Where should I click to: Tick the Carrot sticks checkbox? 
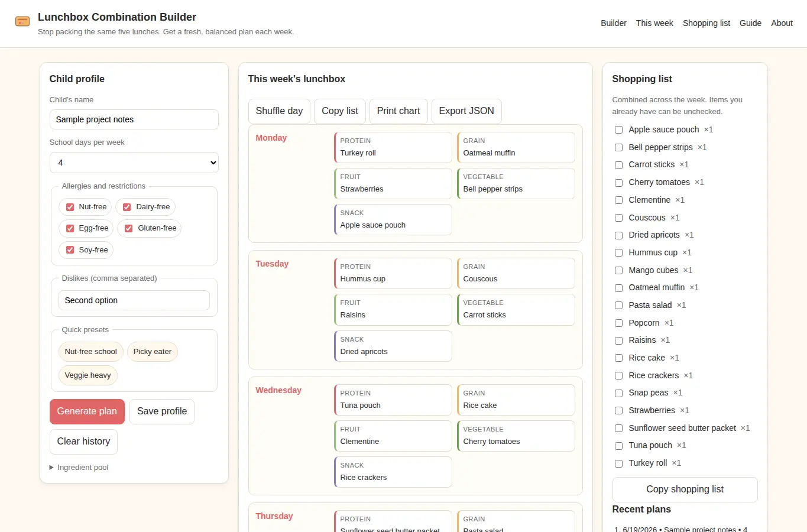618,165
